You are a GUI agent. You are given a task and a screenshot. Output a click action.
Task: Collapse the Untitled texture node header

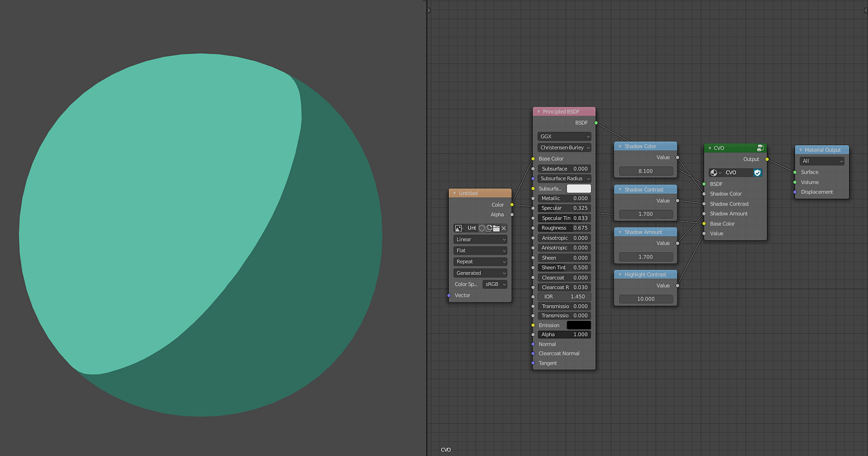pos(454,193)
